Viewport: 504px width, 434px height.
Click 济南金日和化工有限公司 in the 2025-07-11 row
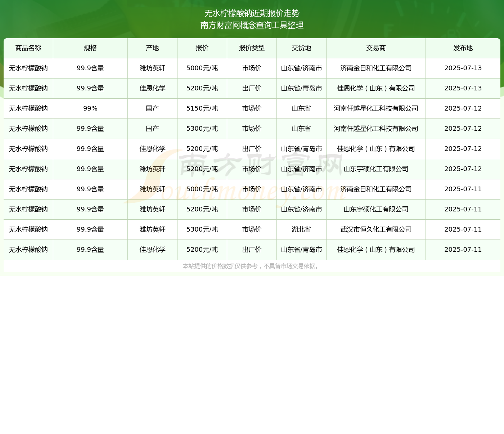[x=376, y=189]
